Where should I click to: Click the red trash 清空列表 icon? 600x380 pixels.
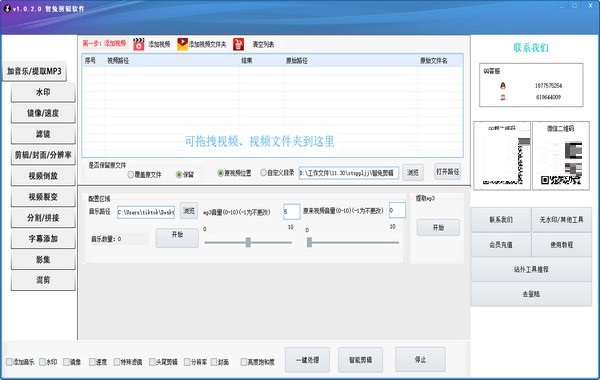(x=238, y=44)
